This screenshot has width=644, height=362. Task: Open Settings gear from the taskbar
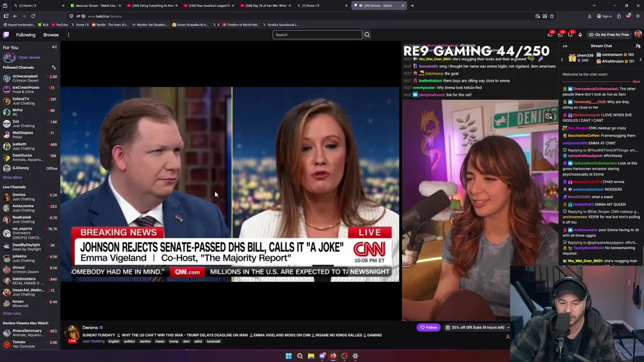click(x=355, y=356)
